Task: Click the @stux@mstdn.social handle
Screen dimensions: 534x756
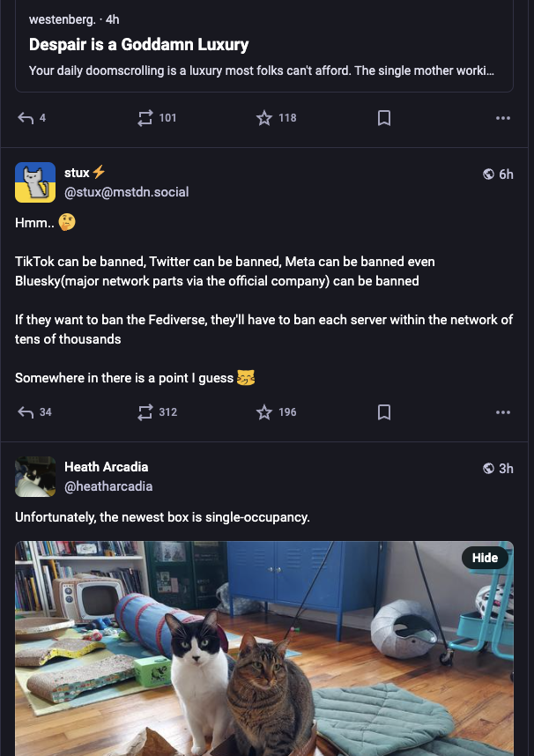Action: point(126,192)
